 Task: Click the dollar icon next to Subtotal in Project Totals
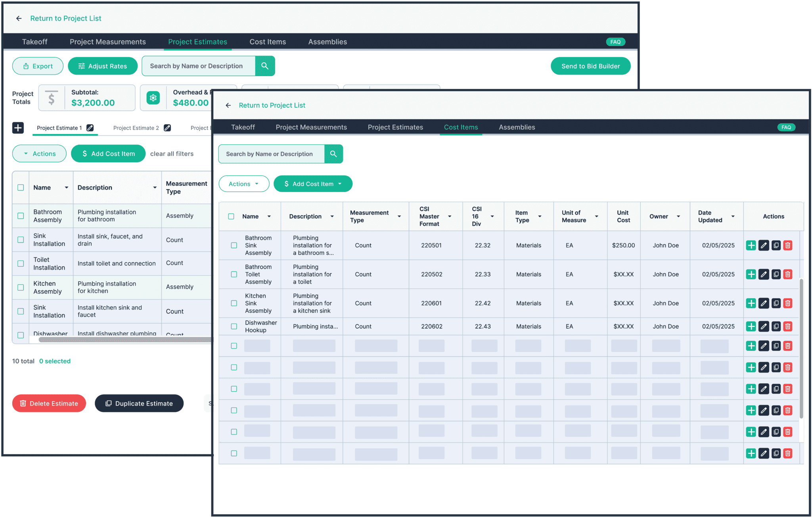tap(52, 98)
